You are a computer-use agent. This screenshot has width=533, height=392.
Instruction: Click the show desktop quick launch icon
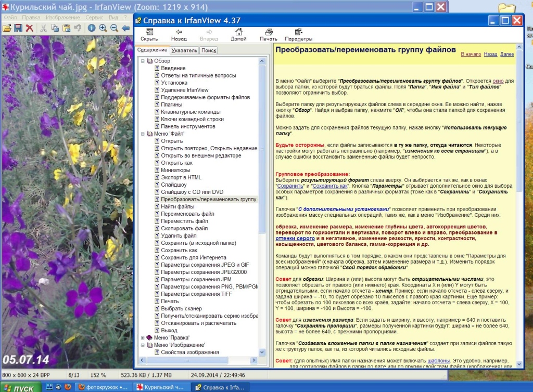49,387
